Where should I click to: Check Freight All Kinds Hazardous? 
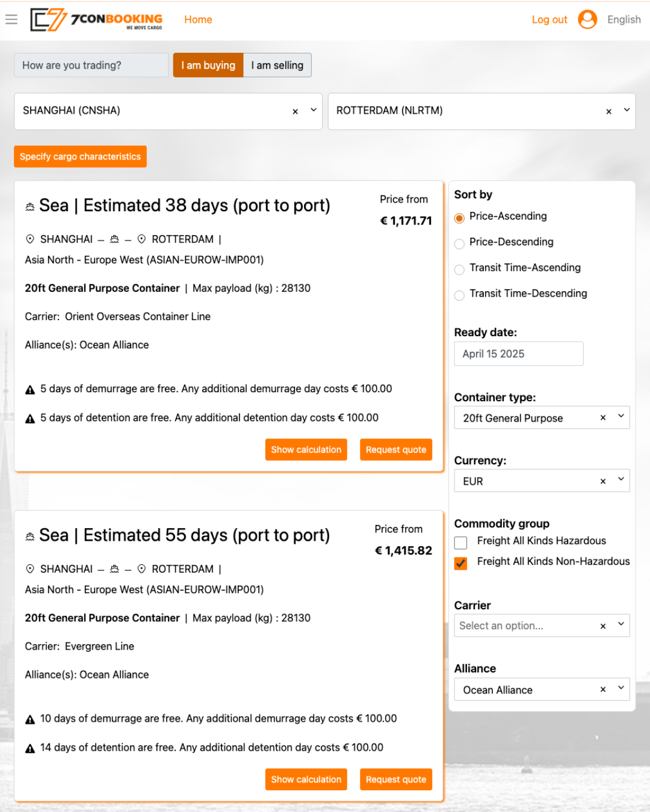click(461, 543)
